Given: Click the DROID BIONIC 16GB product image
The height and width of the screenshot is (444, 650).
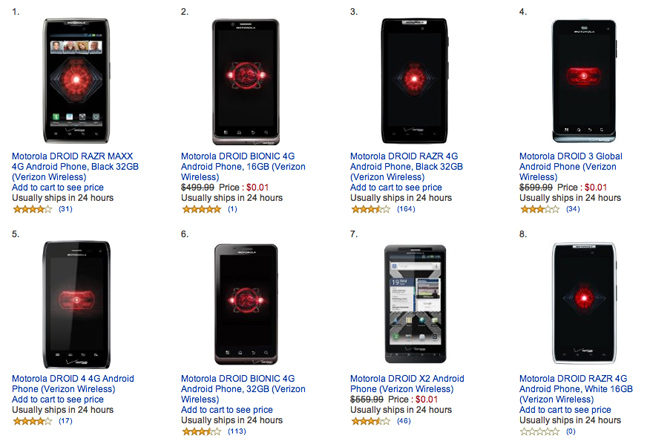Looking at the screenshot, I should 246,82.
